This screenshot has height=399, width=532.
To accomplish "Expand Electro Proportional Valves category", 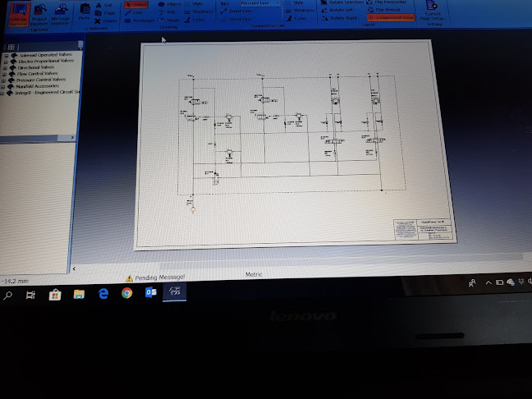I will [6, 62].
